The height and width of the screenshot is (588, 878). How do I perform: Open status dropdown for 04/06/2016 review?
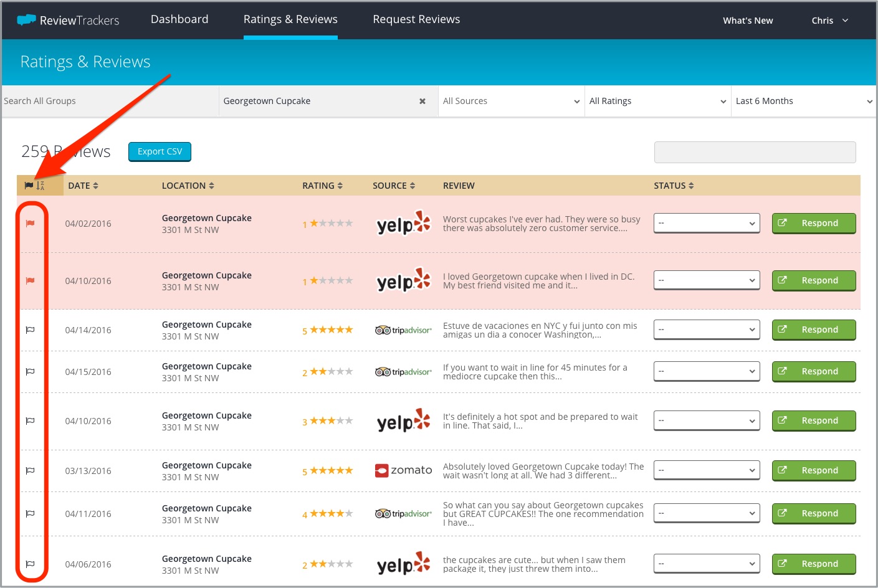click(x=707, y=564)
